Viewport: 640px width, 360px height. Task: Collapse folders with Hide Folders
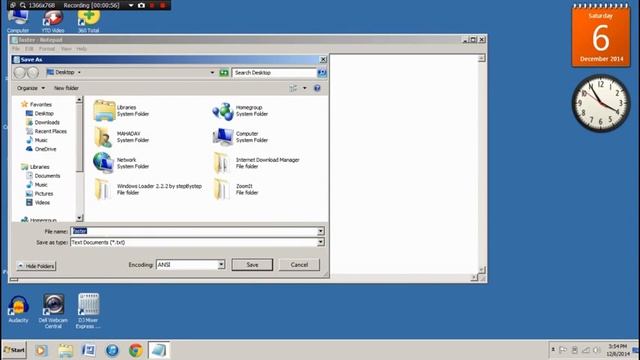[36, 266]
